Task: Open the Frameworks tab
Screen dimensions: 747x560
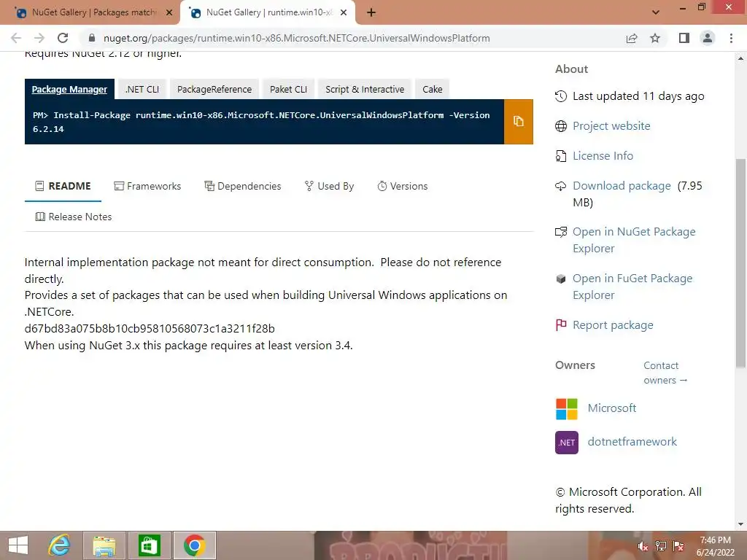Action: point(147,186)
